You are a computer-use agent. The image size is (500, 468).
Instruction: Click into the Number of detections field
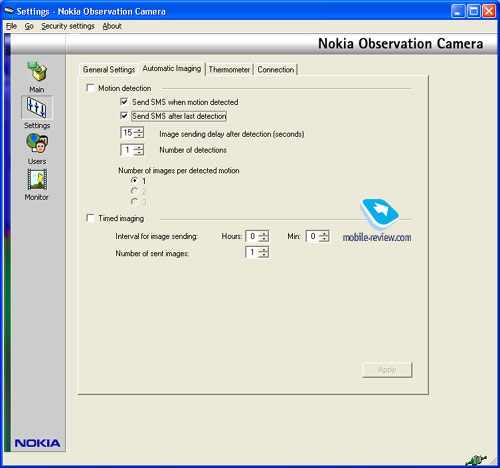coord(128,150)
